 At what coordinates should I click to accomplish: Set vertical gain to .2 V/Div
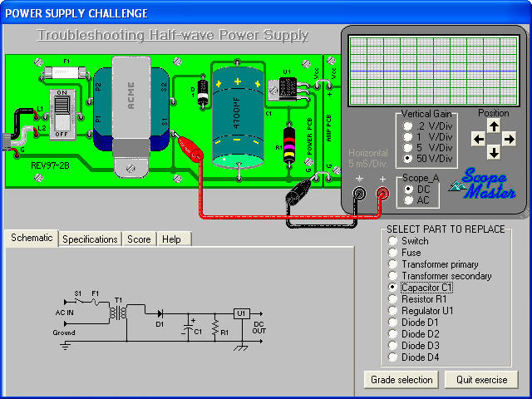point(429,126)
